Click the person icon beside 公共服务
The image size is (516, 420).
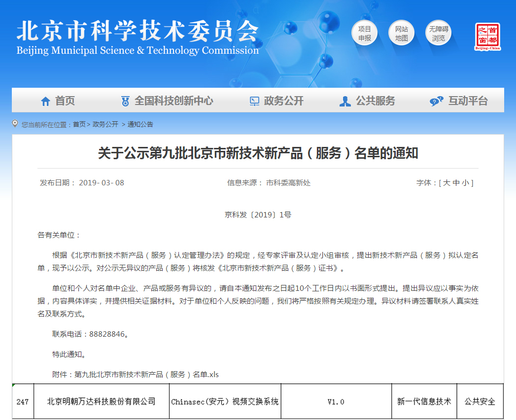[x=345, y=102]
